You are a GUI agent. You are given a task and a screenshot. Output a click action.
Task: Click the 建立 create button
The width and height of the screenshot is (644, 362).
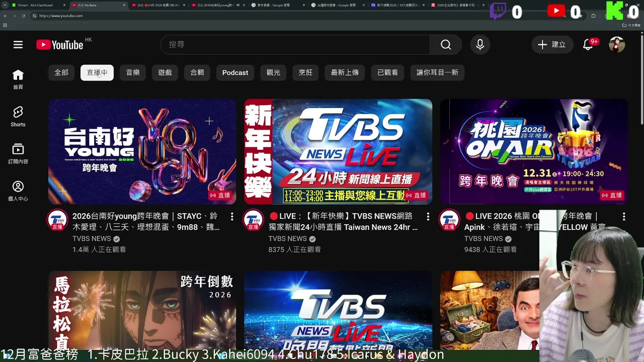tap(552, 45)
